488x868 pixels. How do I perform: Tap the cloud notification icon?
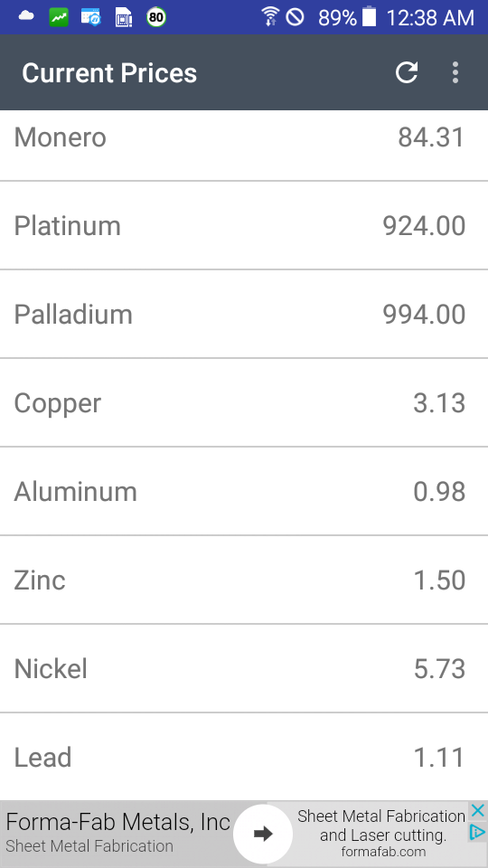click(x=26, y=16)
